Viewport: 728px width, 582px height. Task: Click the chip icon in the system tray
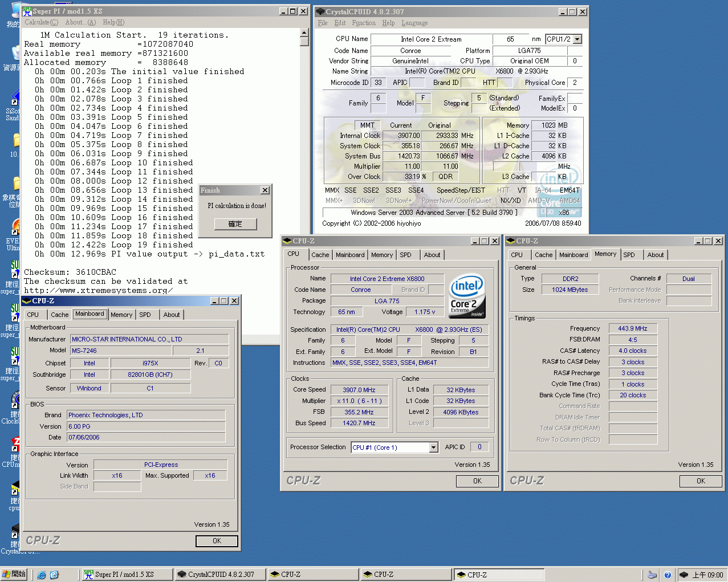click(x=684, y=575)
